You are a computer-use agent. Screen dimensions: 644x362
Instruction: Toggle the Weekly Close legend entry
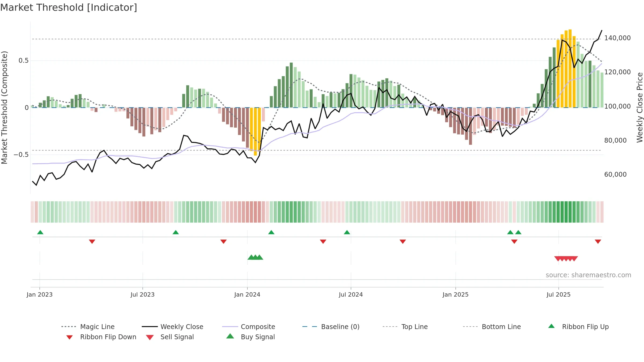pos(173,327)
